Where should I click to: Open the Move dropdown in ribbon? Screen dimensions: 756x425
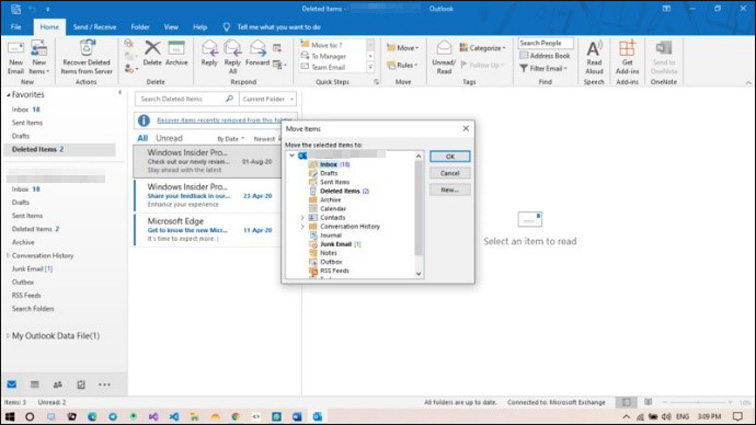pos(403,48)
